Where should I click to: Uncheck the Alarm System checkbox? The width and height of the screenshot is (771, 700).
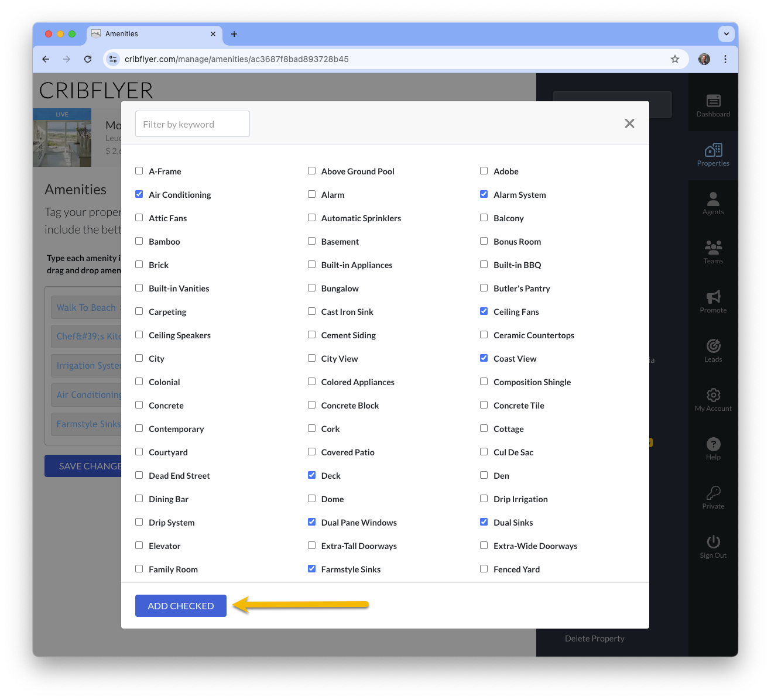(484, 194)
